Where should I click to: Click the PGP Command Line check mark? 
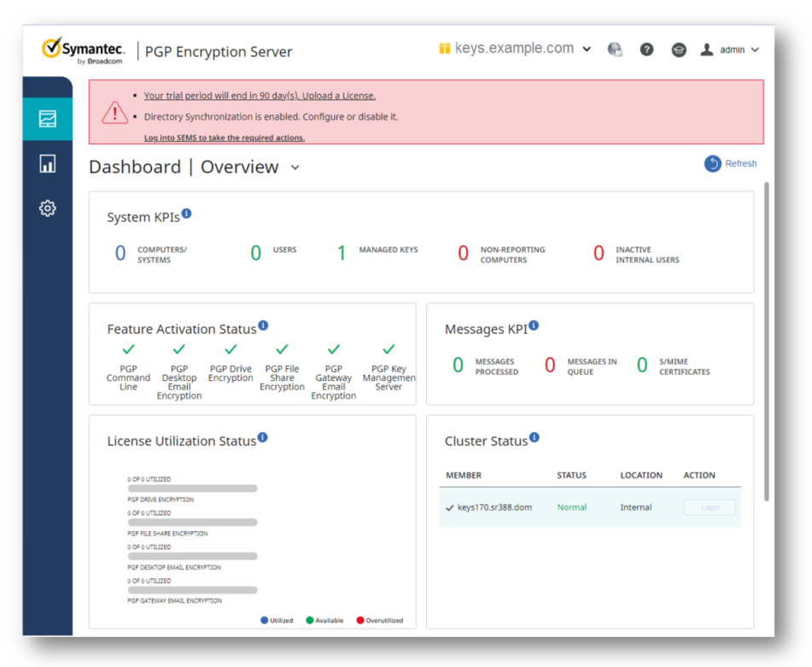pyautogui.click(x=128, y=349)
